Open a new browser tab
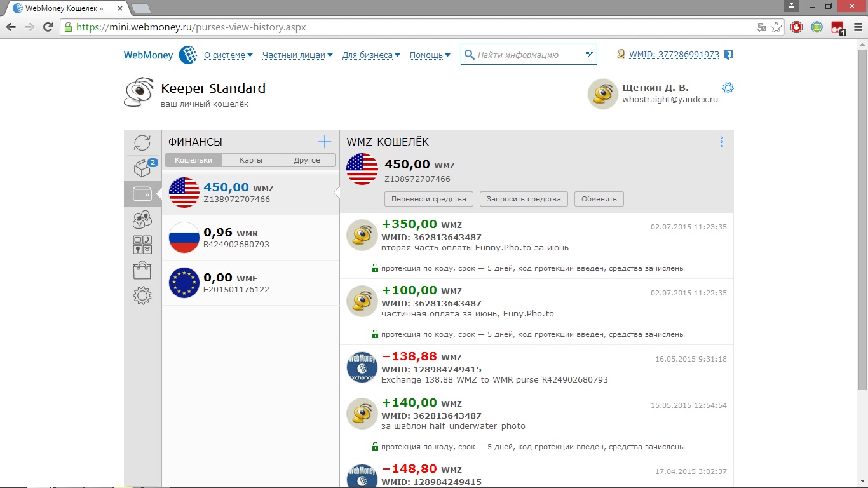868x488 pixels. (x=140, y=8)
